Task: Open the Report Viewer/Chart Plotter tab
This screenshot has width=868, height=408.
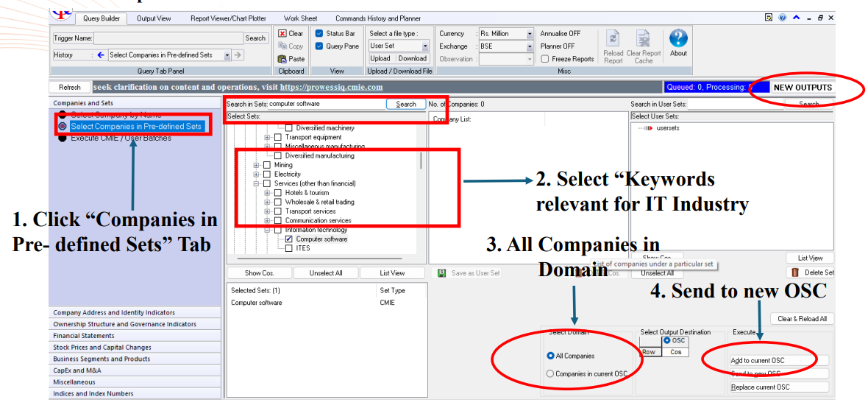Action: tap(227, 18)
